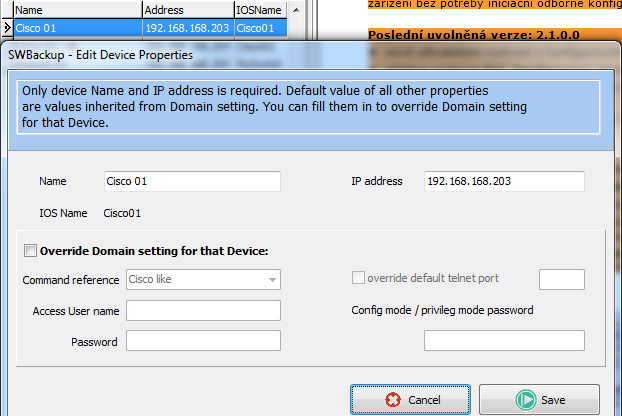The height and width of the screenshot is (416, 622).
Task: Click the privileg mode password field
Action: tap(504, 341)
